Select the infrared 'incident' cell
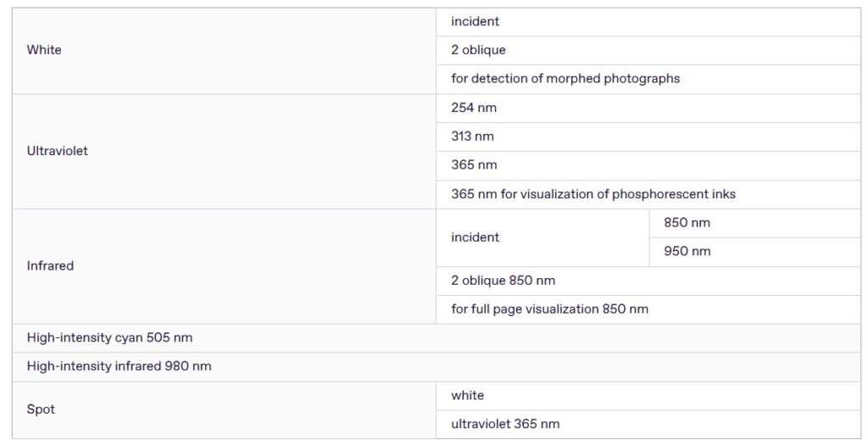 475,237
